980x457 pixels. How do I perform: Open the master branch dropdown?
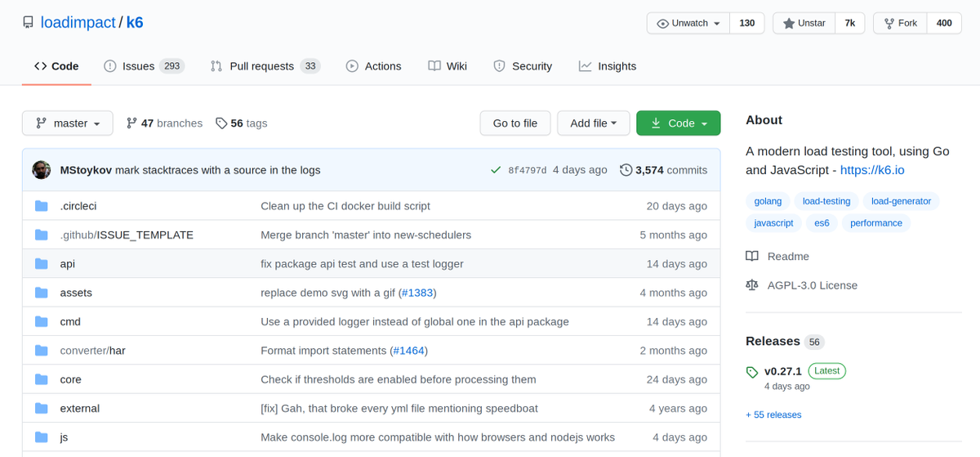coord(68,123)
